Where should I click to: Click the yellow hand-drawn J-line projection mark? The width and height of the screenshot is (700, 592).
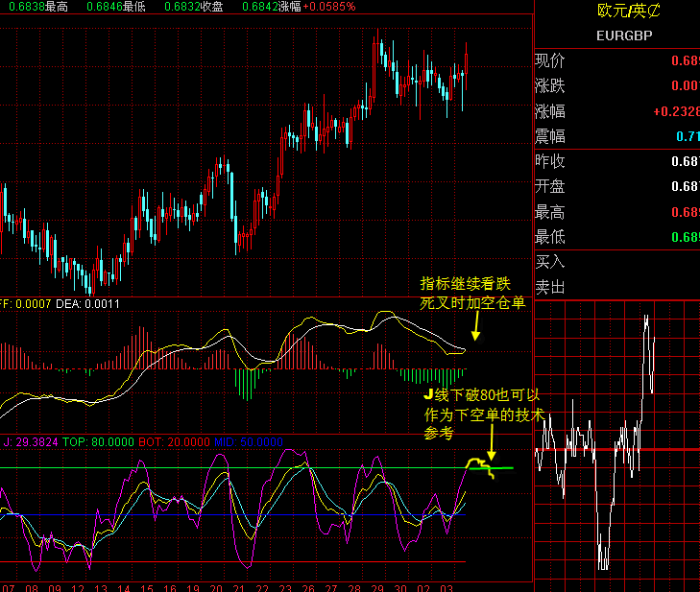(x=477, y=465)
